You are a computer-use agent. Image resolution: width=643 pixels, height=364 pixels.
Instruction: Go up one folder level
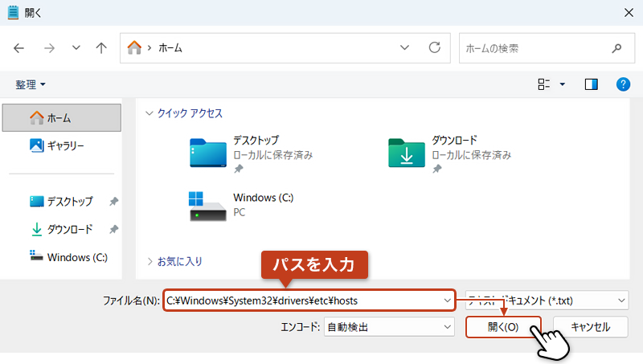[101, 48]
